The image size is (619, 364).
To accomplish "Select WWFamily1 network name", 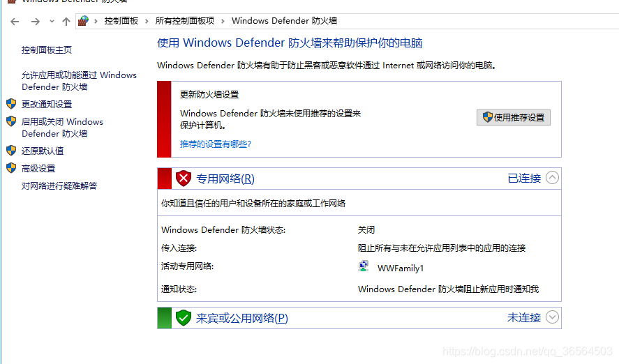I will click(401, 268).
